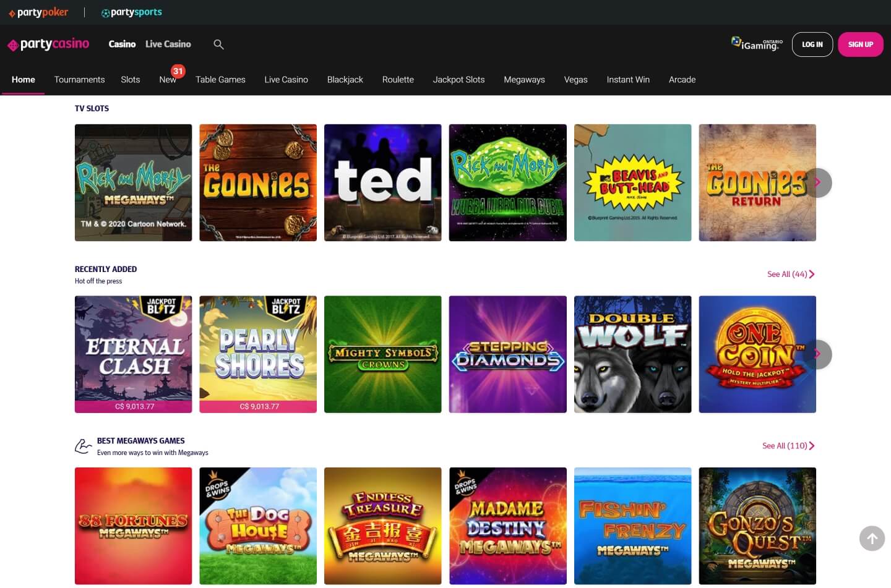Image resolution: width=891 pixels, height=588 pixels.
Task: Click the 'Hot off the press' subtitle
Action: pos(98,281)
